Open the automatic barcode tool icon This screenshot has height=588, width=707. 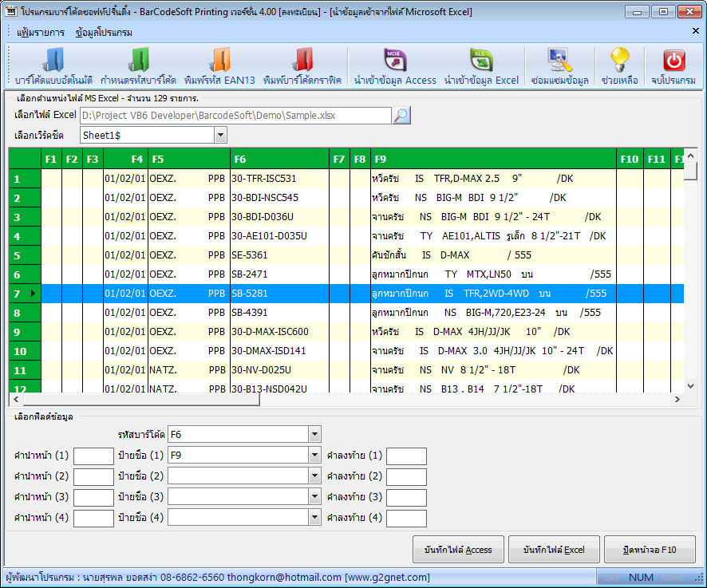(53, 61)
